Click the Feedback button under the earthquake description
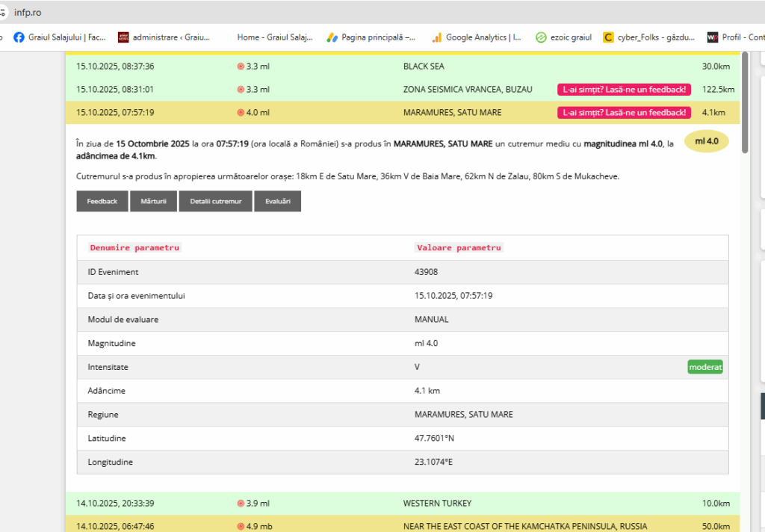The width and height of the screenshot is (765, 532). pyautogui.click(x=102, y=202)
